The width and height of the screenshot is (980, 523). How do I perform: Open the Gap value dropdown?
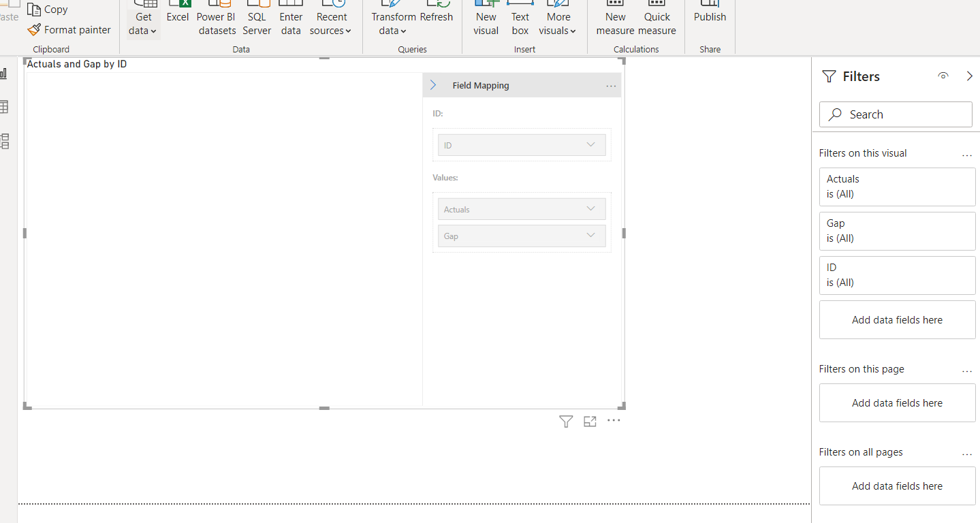coord(522,236)
